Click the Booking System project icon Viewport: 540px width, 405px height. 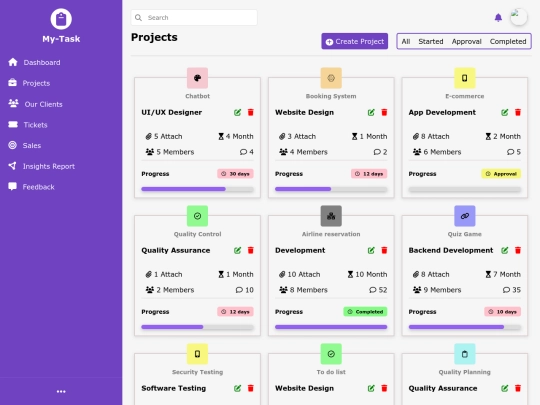pos(331,78)
